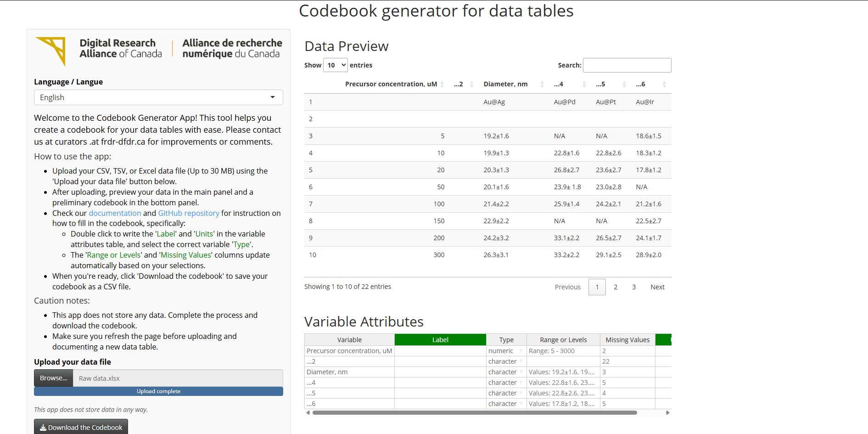Sort by Precursor concentration column arrows

pos(442,84)
